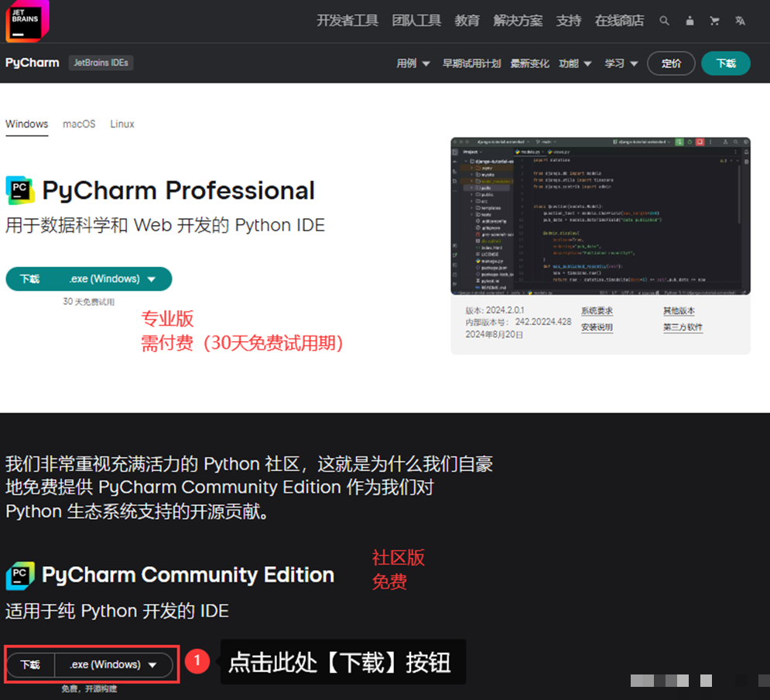
Task: Expand the 功能 dropdown
Action: (575, 63)
